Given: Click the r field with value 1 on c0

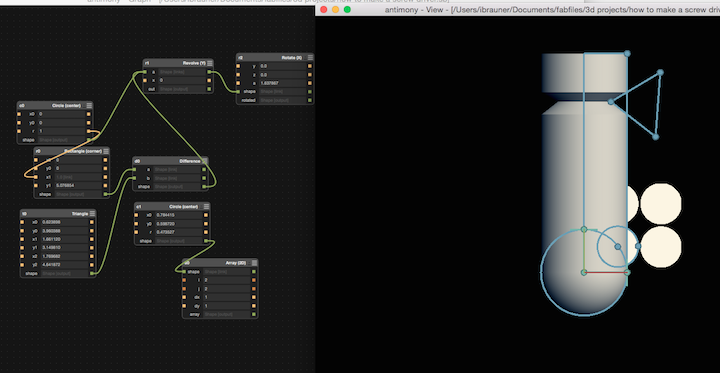Looking at the screenshot, I should click(x=62, y=131).
